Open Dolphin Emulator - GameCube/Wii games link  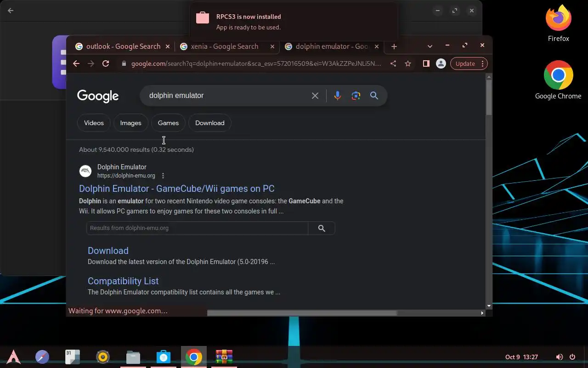[x=176, y=189]
